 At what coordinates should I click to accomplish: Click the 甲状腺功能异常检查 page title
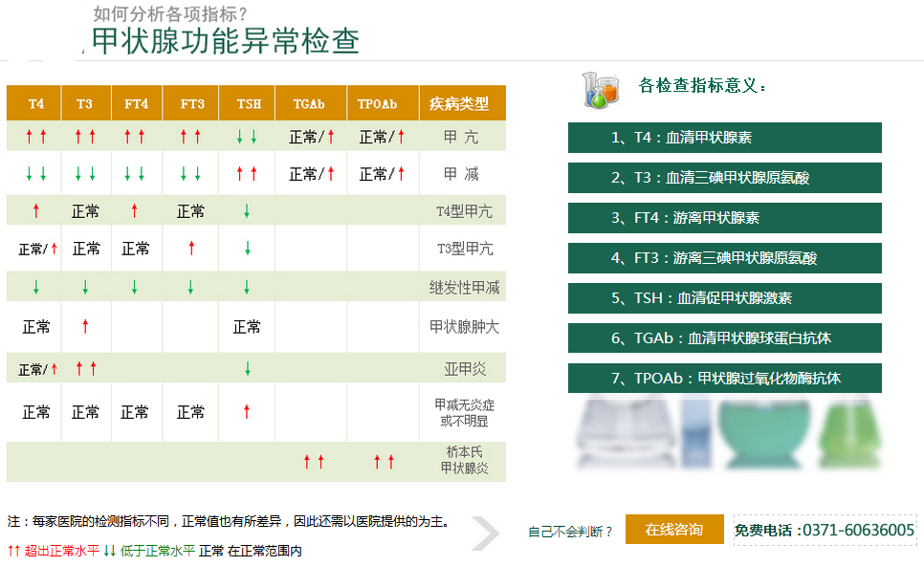click(x=226, y=40)
